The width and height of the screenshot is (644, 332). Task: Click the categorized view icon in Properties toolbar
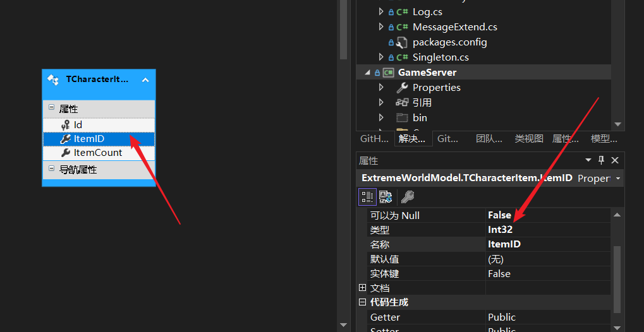(367, 197)
